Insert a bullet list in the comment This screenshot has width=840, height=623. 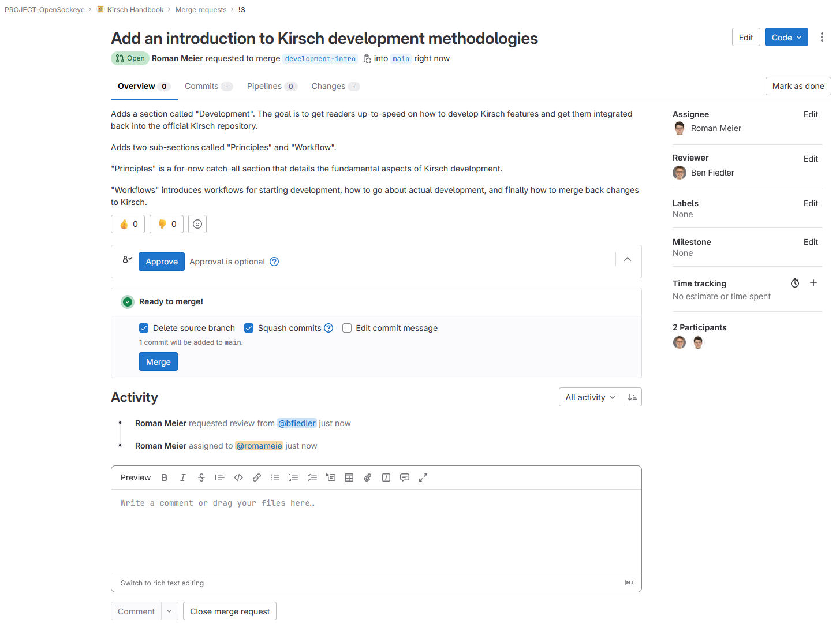(275, 477)
